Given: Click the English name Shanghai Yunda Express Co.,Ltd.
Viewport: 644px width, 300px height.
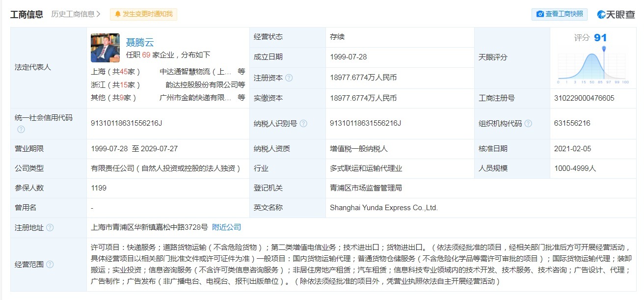Looking at the screenshot, I should tap(384, 208).
